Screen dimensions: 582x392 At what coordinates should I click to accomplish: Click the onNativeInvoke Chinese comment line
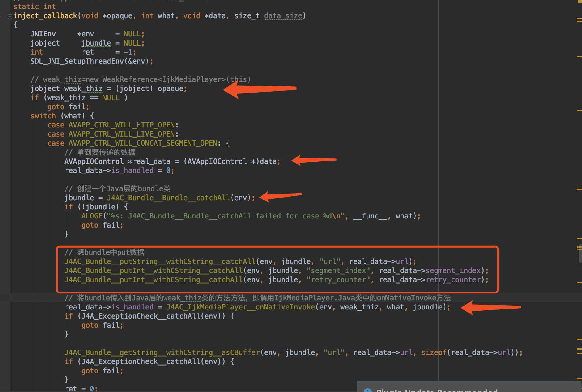pyautogui.click(x=258, y=298)
